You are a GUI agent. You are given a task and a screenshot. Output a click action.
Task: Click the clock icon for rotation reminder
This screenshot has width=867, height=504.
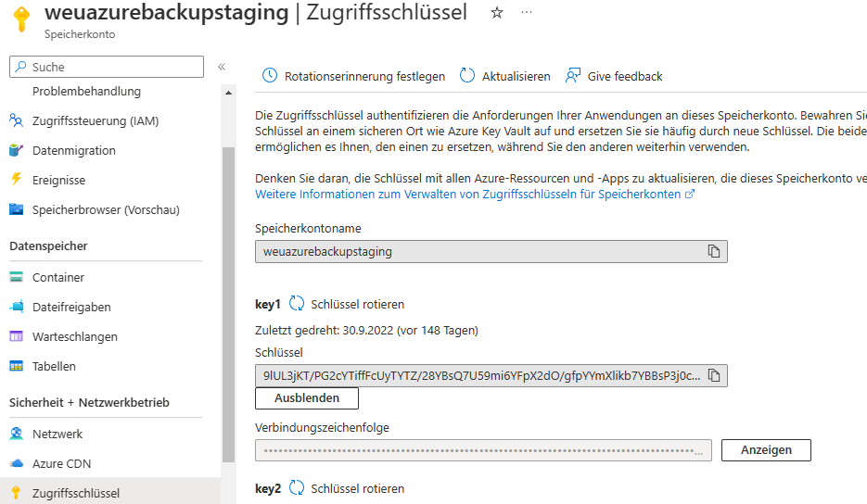[x=269, y=75]
